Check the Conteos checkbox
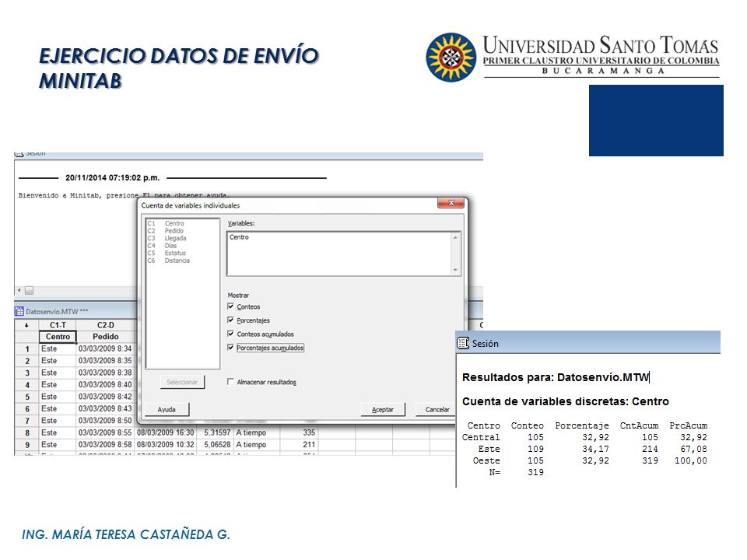This screenshot has height=560, width=747. pos(230,306)
